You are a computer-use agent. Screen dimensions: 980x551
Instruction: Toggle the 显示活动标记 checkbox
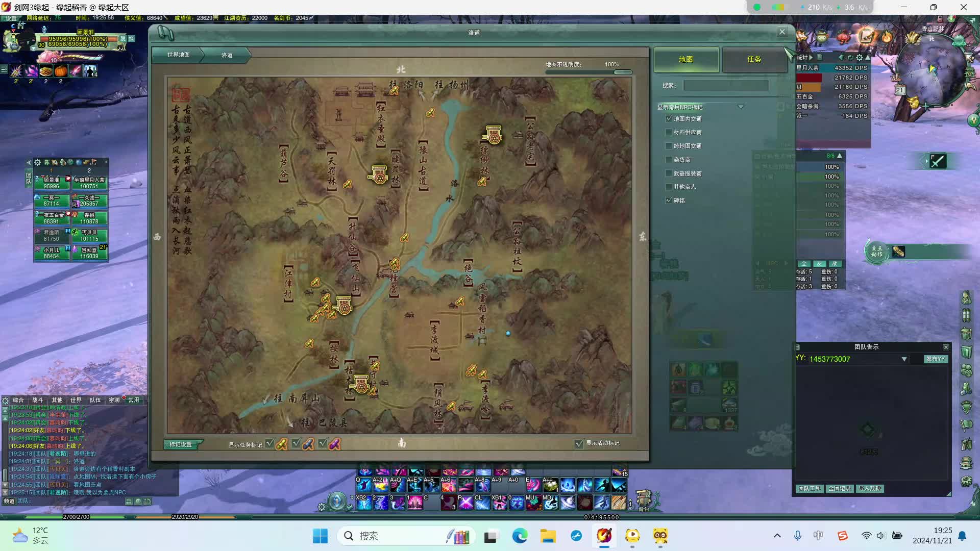579,444
